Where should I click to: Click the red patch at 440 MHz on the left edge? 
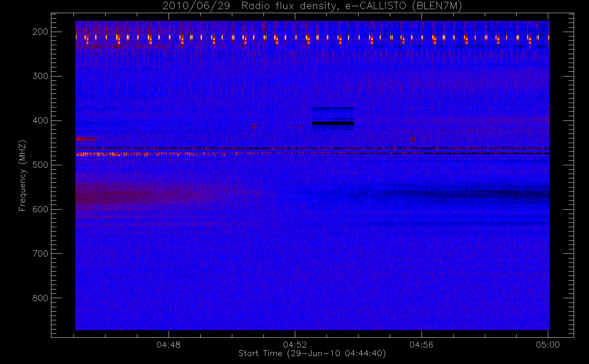point(86,138)
